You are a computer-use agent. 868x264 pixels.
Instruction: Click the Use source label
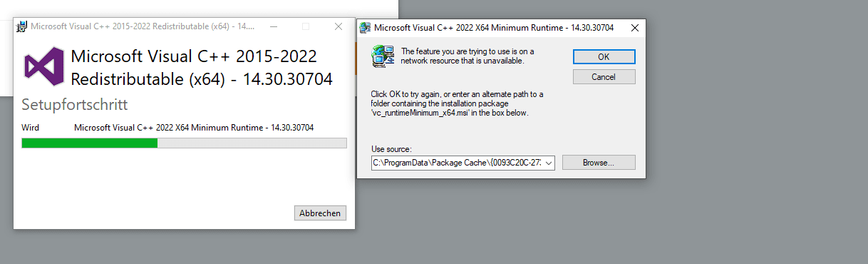[x=391, y=149]
